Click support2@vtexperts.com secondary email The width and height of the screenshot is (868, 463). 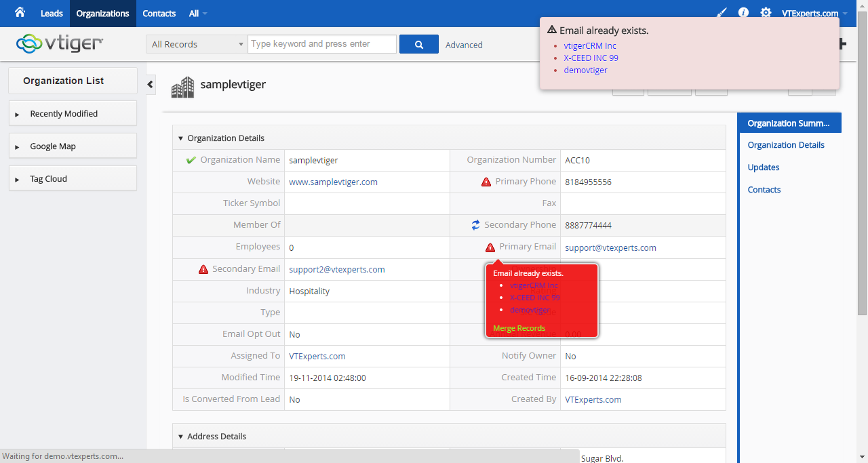click(337, 269)
